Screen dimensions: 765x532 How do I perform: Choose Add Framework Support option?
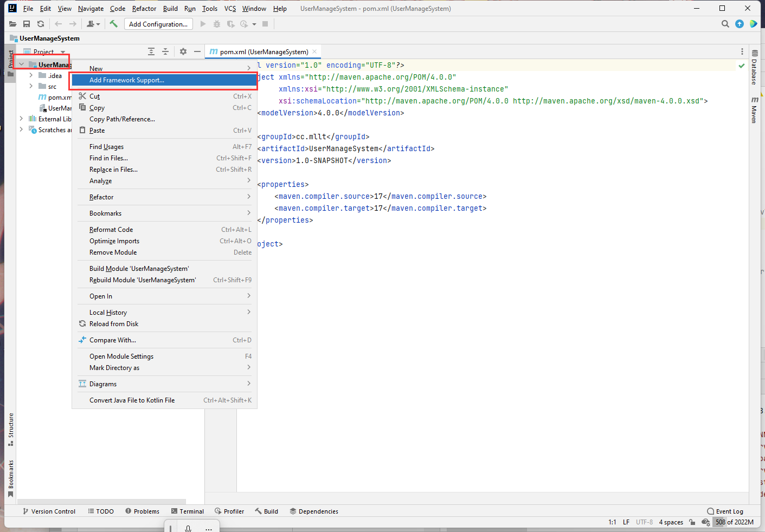click(x=164, y=80)
